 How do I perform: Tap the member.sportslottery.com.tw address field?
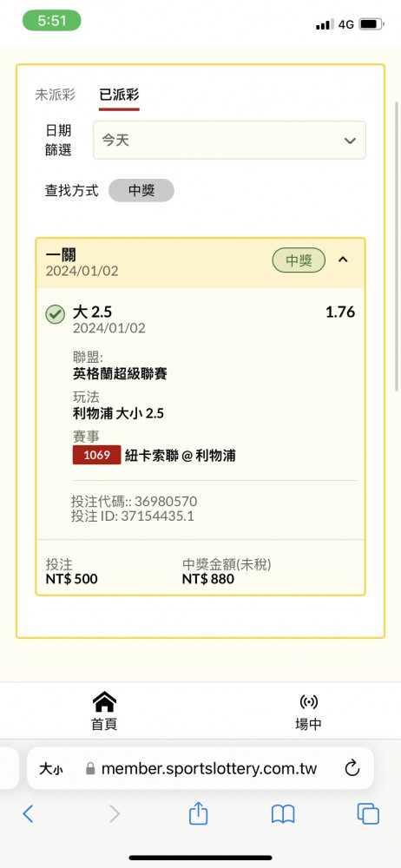[200, 768]
